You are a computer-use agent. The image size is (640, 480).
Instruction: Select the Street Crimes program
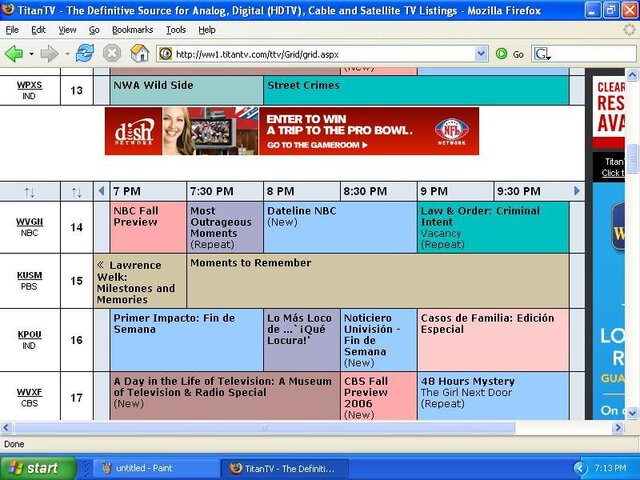(416, 90)
